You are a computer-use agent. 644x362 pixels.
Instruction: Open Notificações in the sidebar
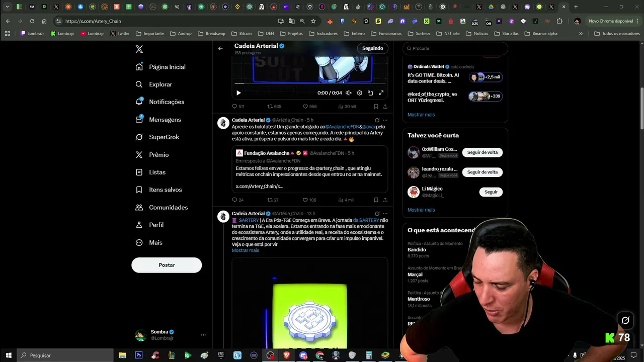[x=160, y=102]
